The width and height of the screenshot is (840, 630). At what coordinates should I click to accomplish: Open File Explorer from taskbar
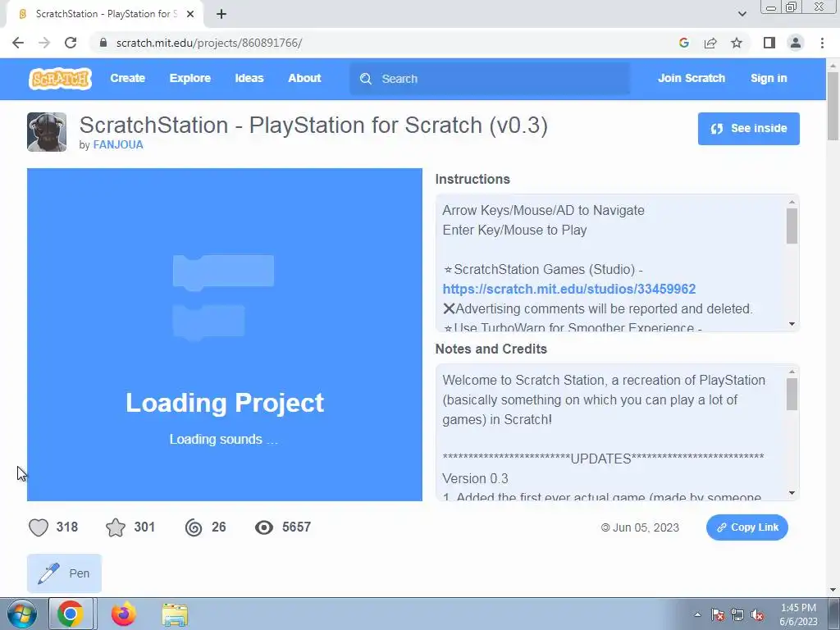pyautogui.click(x=176, y=614)
